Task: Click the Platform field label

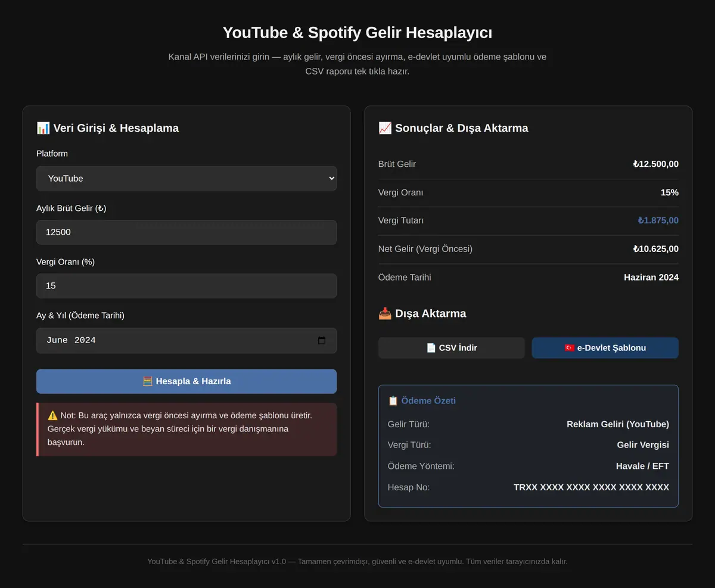Action: 52,154
